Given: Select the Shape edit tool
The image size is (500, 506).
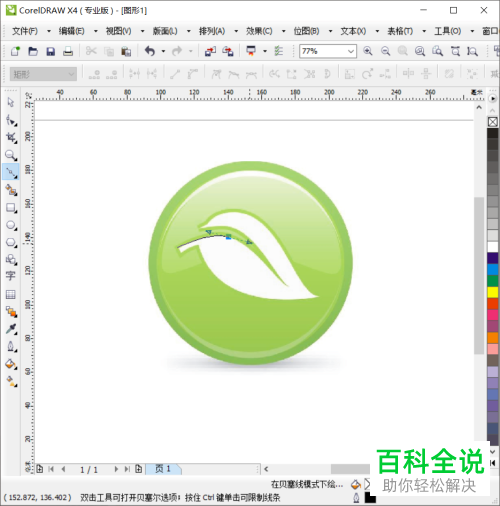Looking at the screenshot, I should pos(11,120).
